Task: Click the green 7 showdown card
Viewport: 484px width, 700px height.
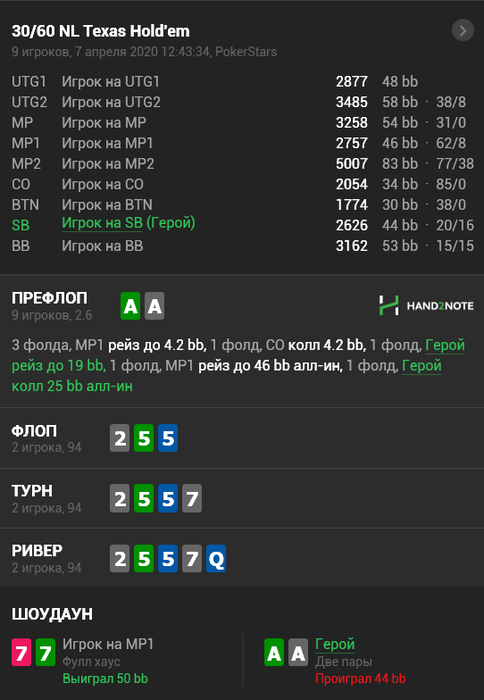Action: pos(46,653)
